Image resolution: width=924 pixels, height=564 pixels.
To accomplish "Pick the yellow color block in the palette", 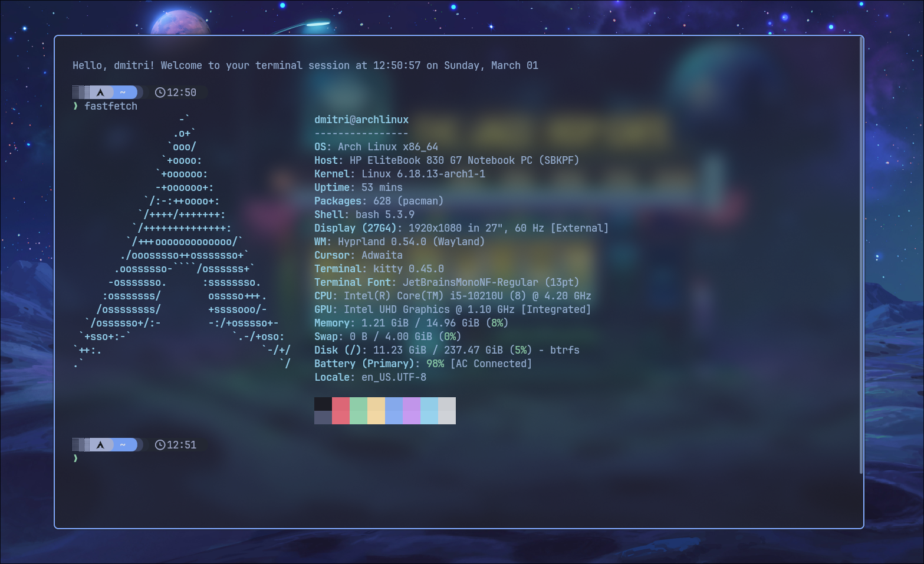I will pos(376,410).
